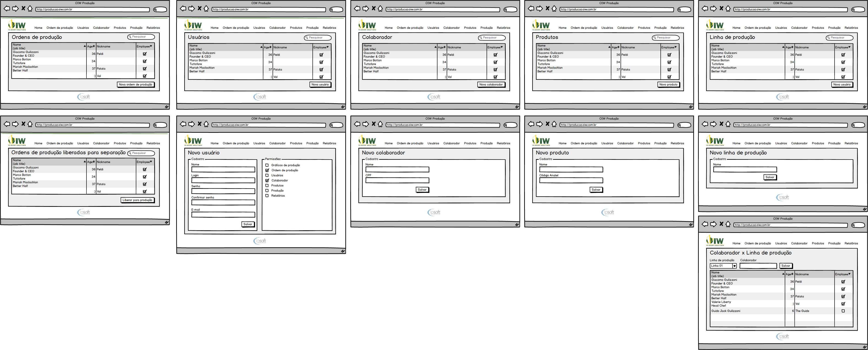Open Usuários menu in the Usuários window
Screen dimensions: 868x350
pyautogui.click(x=259, y=28)
